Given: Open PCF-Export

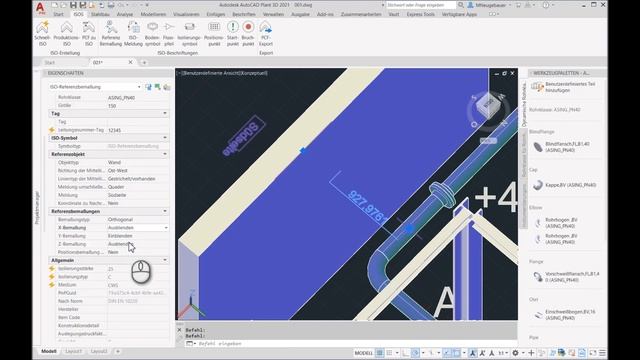Looking at the screenshot, I should click(x=266, y=33).
